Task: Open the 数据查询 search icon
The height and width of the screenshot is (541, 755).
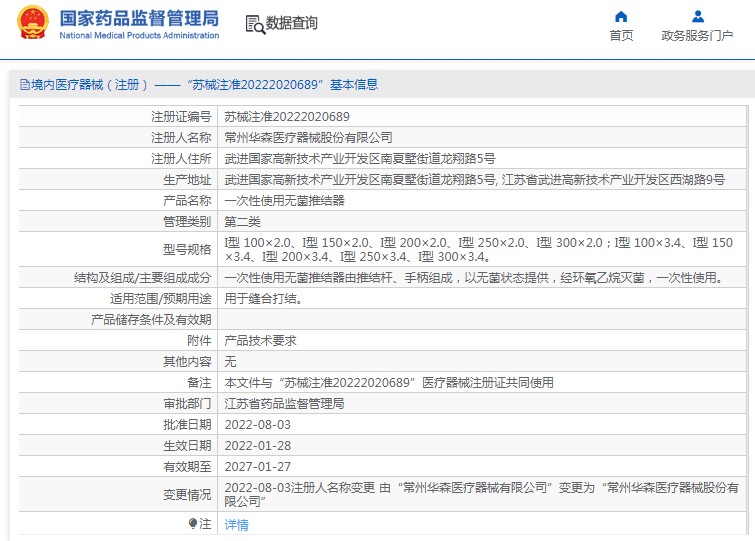Action: 255,25
